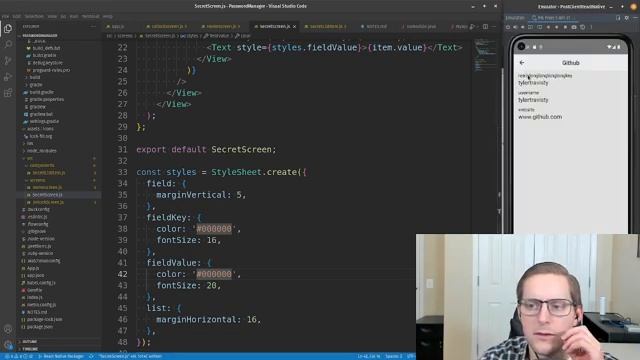Click the Spaces indentation status item
This screenshot has width=640, height=360.
393,356
